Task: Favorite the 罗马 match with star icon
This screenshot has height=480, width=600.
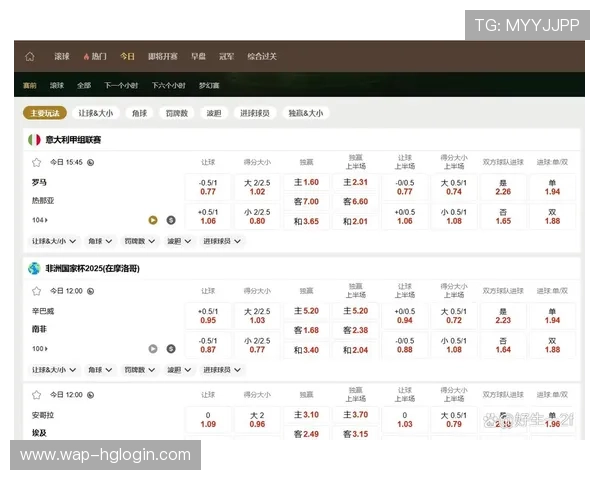Action: (x=36, y=162)
